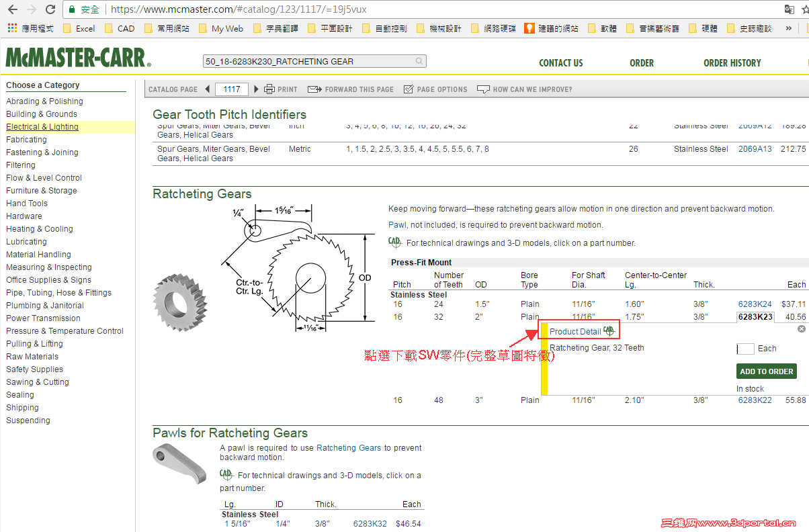
Task: Click the McMaster-Carr logo
Action: (x=79, y=58)
